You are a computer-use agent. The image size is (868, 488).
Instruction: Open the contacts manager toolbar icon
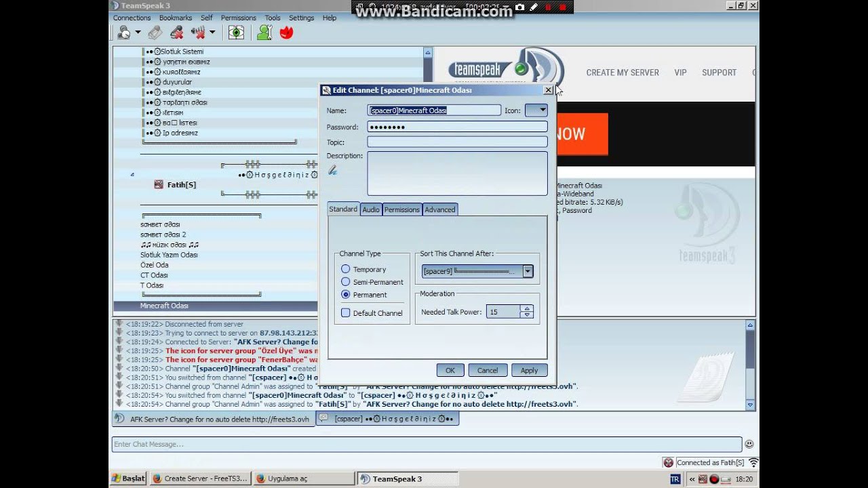[264, 32]
